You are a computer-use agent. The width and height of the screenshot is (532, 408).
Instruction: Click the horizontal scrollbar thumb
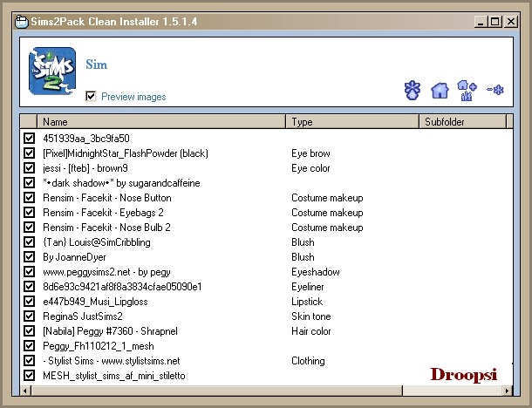tap(217, 391)
